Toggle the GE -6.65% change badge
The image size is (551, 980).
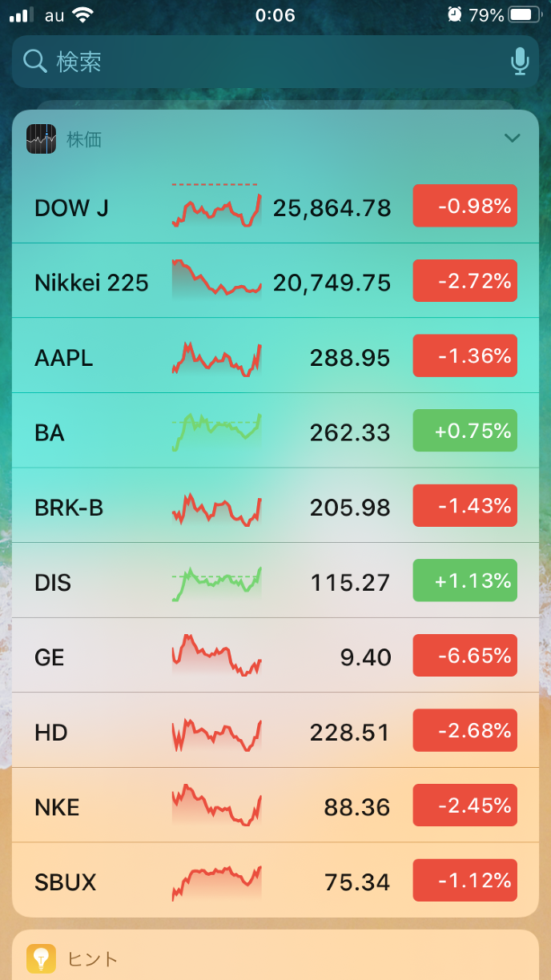[465, 656]
